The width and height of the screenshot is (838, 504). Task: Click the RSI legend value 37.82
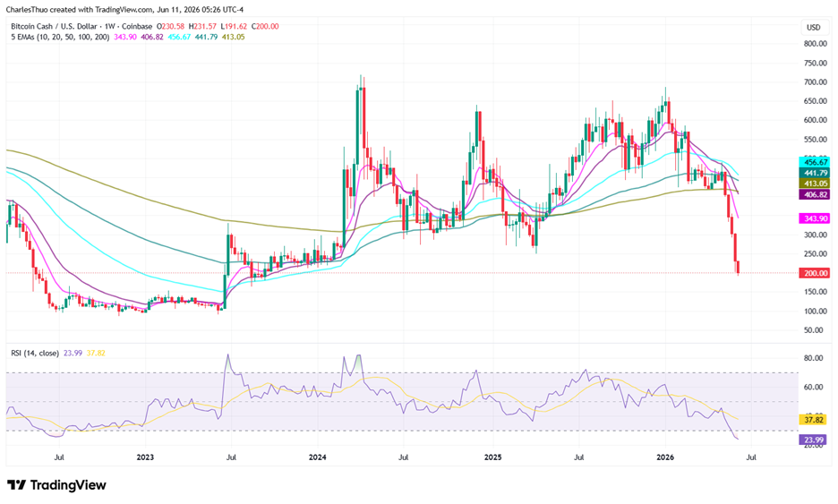tap(96, 353)
